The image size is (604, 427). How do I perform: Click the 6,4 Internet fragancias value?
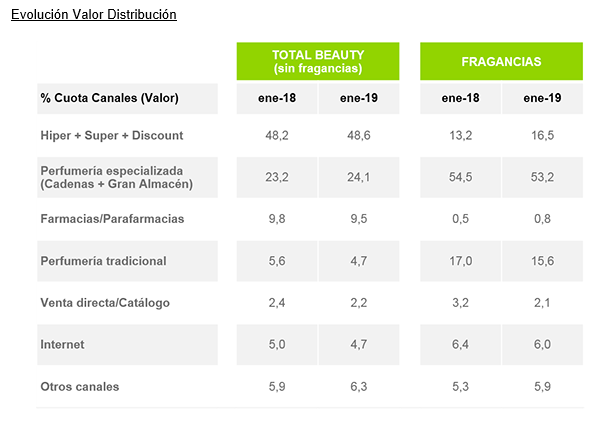pos(460,345)
